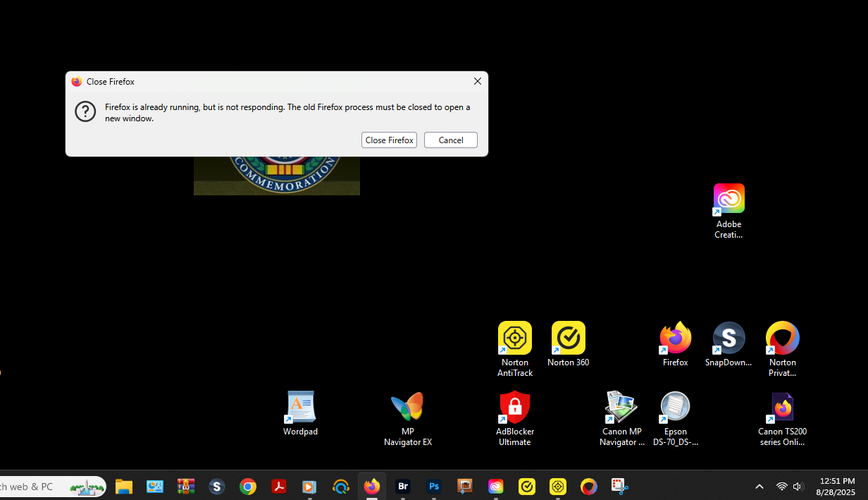Image resolution: width=868 pixels, height=500 pixels.
Task: Click the commemoration seal image behind dialog
Action: click(277, 176)
